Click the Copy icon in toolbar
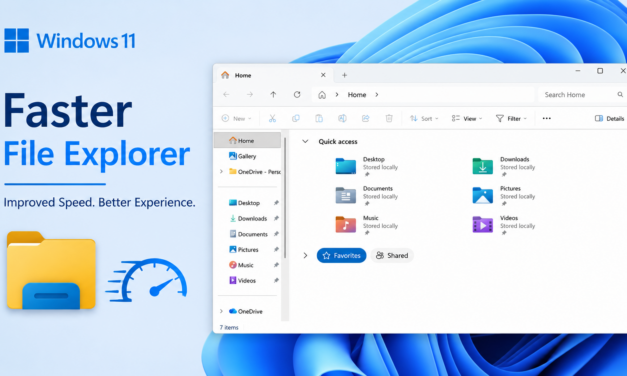627x376 pixels. pos(296,118)
